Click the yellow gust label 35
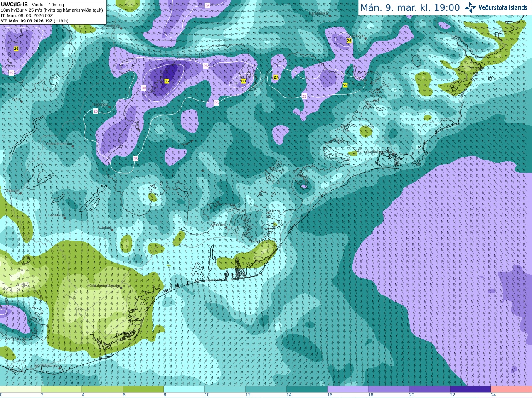This screenshot has height=398, width=532. click(167, 81)
